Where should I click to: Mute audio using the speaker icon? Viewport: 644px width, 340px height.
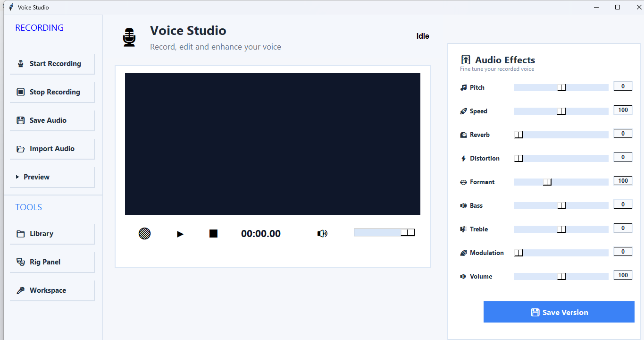(x=322, y=233)
